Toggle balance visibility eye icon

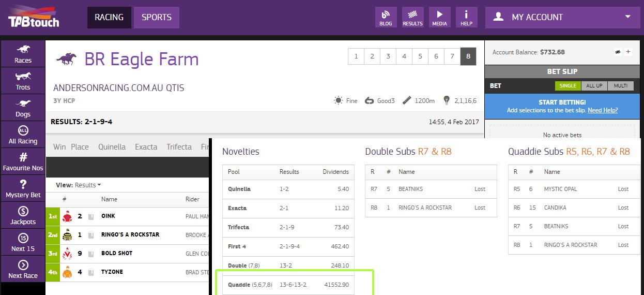pyautogui.click(x=617, y=52)
